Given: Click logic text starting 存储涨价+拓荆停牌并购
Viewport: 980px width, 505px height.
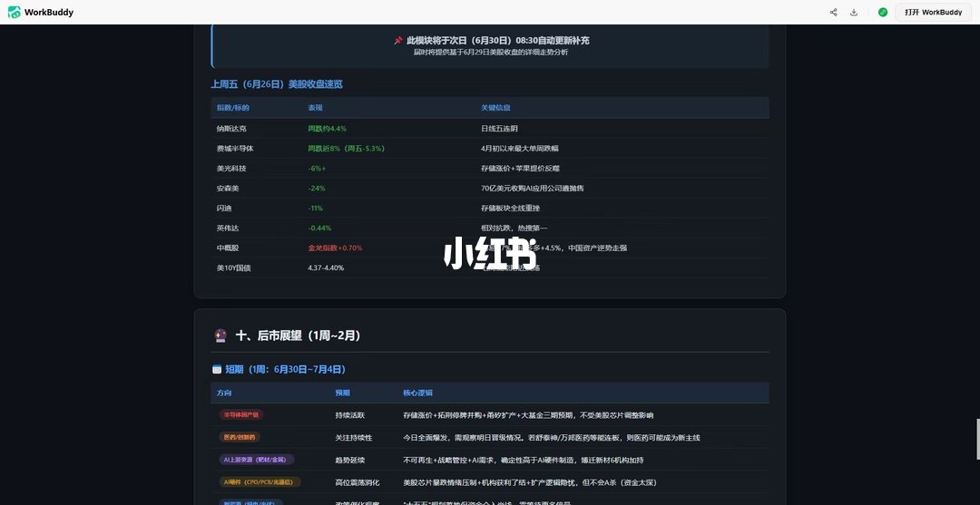Looking at the screenshot, I should point(528,415).
